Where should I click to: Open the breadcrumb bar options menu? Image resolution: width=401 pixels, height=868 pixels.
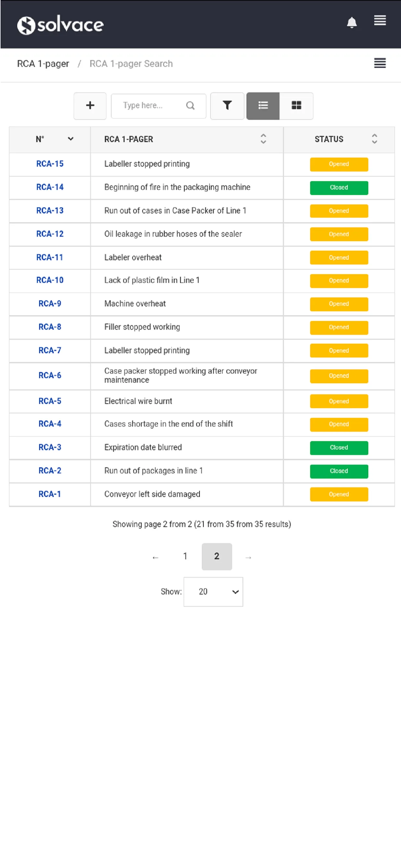(x=379, y=63)
